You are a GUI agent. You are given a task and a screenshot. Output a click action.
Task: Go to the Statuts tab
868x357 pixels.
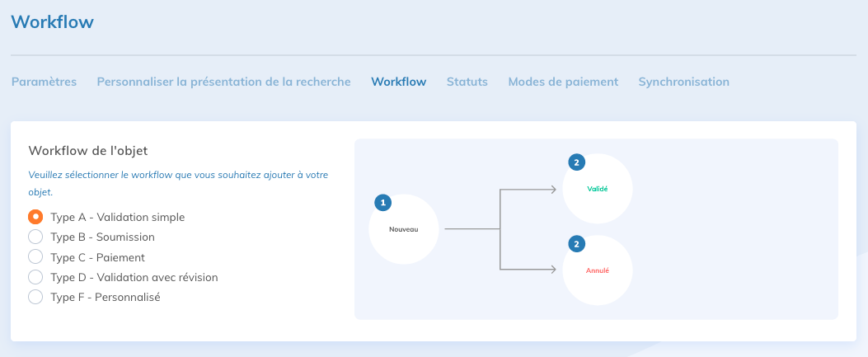tap(467, 82)
